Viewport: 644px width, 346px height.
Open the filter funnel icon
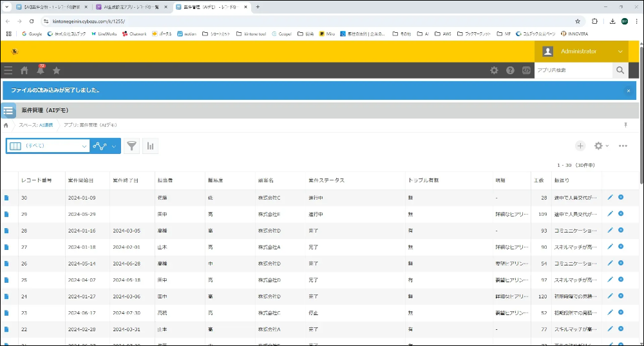tap(131, 146)
